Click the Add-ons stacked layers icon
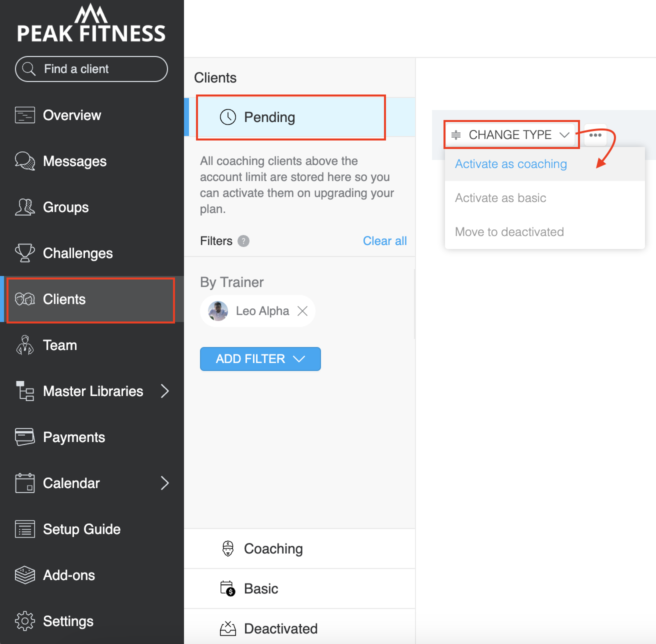The image size is (656, 644). tap(25, 575)
